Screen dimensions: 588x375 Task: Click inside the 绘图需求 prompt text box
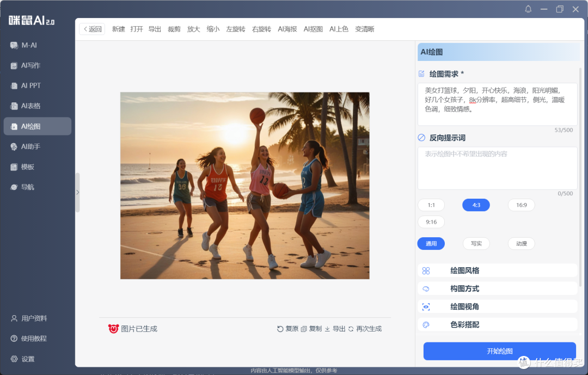point(497,104)
